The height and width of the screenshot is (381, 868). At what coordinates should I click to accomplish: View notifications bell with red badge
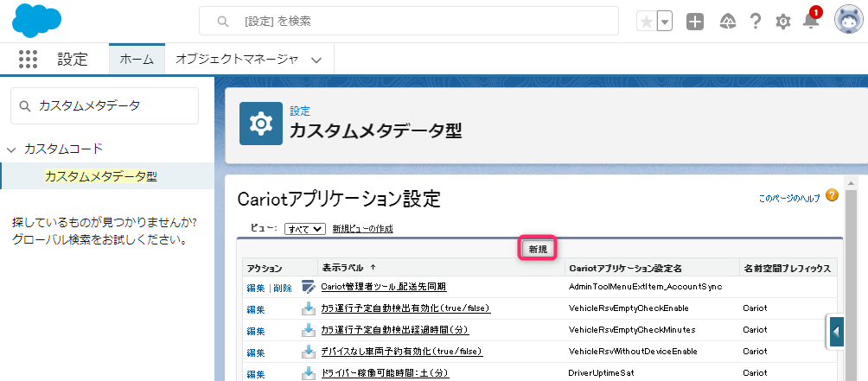(x=812, y=20)
